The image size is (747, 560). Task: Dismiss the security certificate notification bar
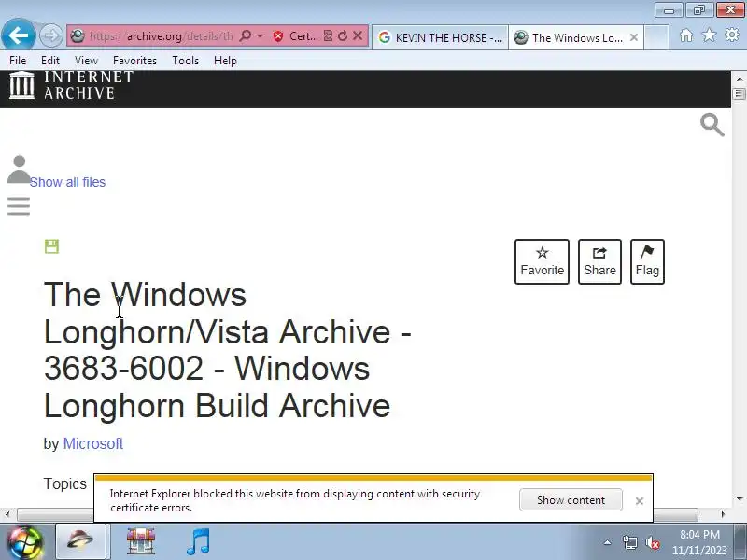click(640, 500)
